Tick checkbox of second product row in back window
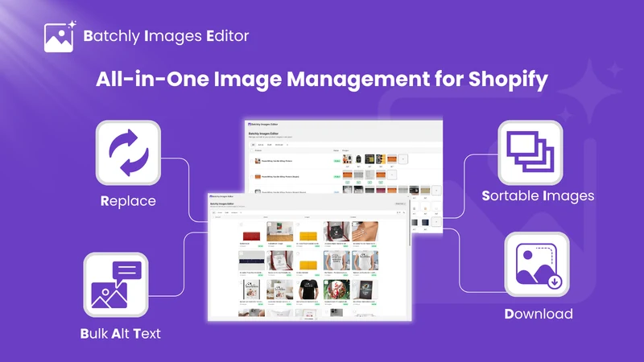Image resolution: width=644 pixels, height=362 pixels. coord(252,177)
